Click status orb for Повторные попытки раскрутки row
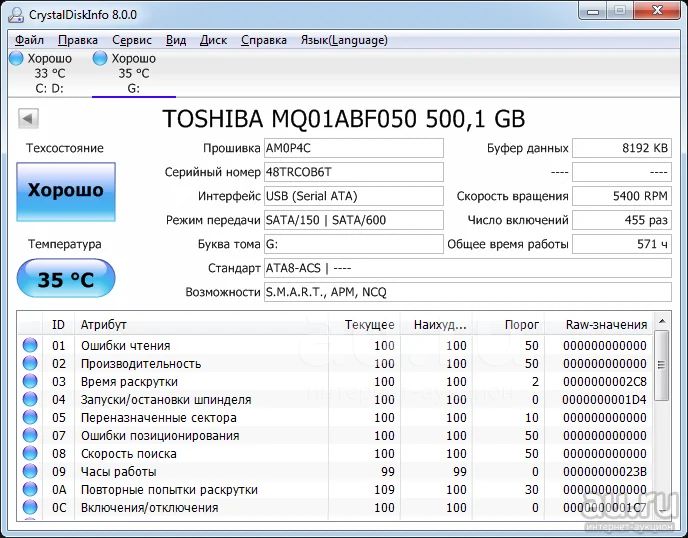This screenshot has width=688, height=538. (30, 489)
